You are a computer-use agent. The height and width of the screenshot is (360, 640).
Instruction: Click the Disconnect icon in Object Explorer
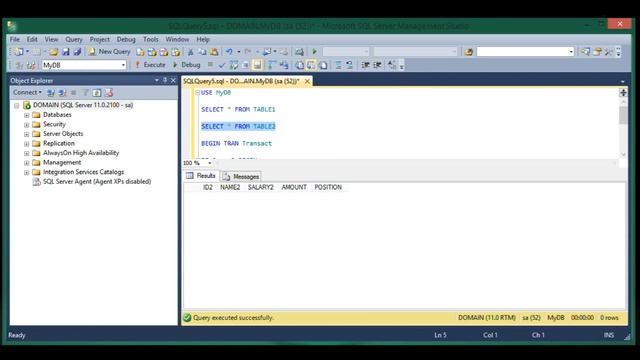(62, 93)
